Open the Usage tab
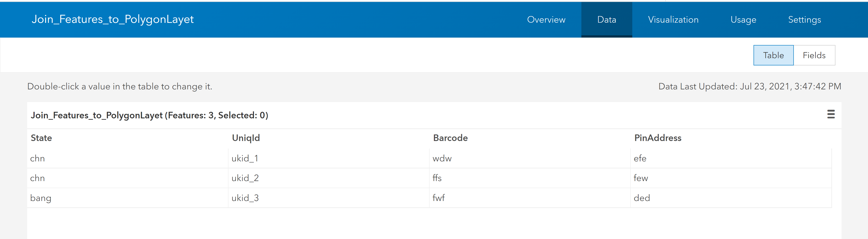 click(x=743, y=19)
